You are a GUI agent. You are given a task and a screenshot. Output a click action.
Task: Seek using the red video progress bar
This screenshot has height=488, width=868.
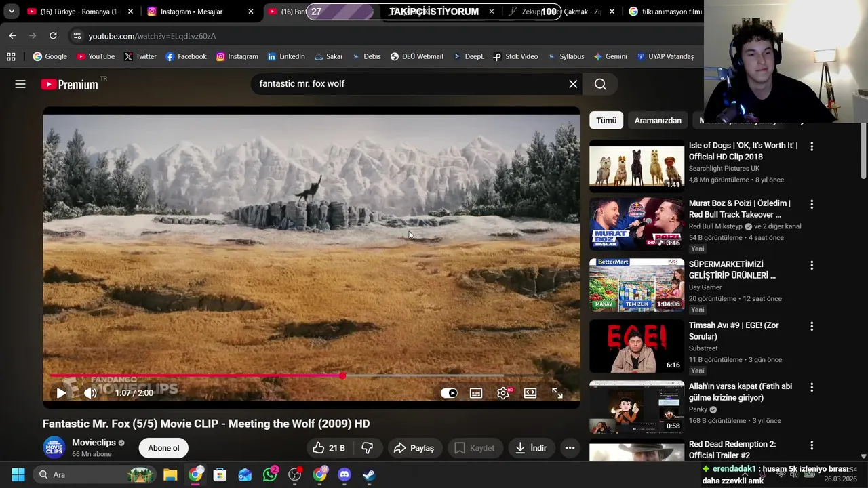(312, 375)
